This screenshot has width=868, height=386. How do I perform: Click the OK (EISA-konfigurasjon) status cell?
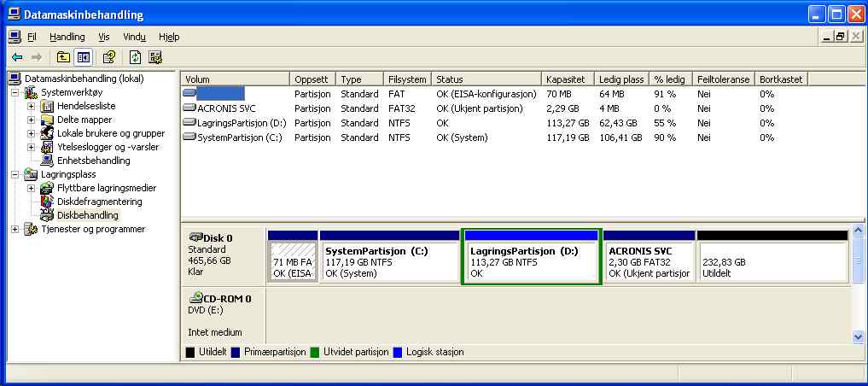coord(486,94)
